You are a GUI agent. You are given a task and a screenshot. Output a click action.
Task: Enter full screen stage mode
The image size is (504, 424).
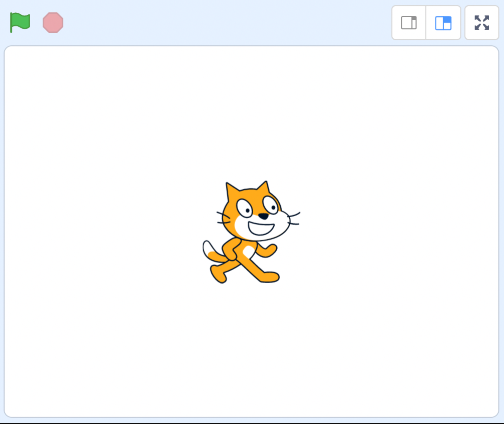tap(482, 23)
